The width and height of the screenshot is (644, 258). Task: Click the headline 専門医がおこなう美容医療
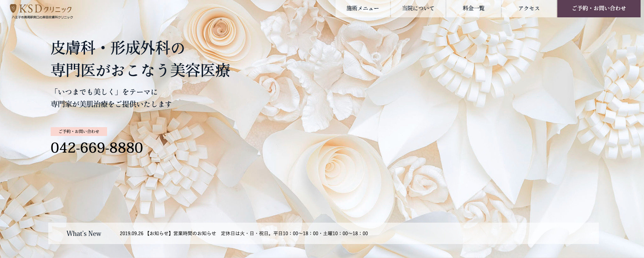(140, 70)
